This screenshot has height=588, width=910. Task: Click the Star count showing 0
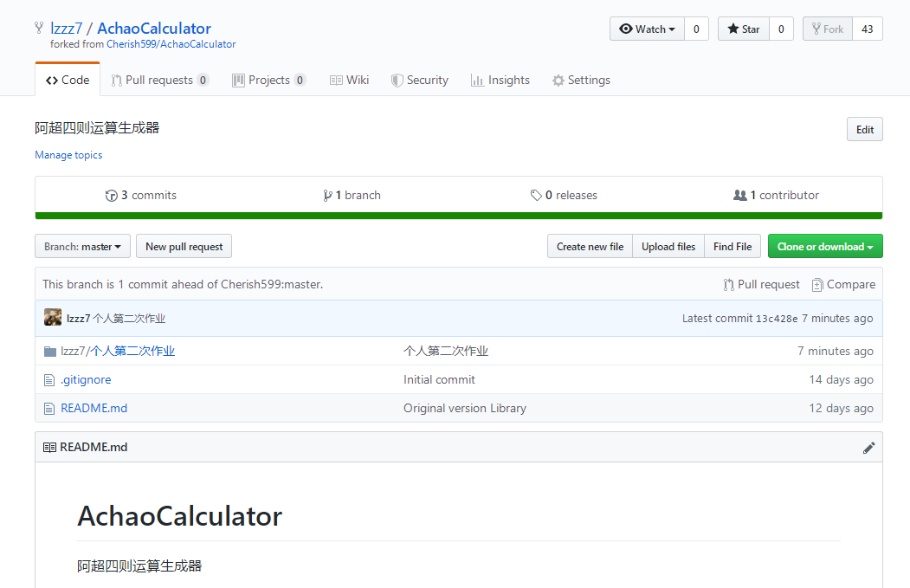click(781, 29)
